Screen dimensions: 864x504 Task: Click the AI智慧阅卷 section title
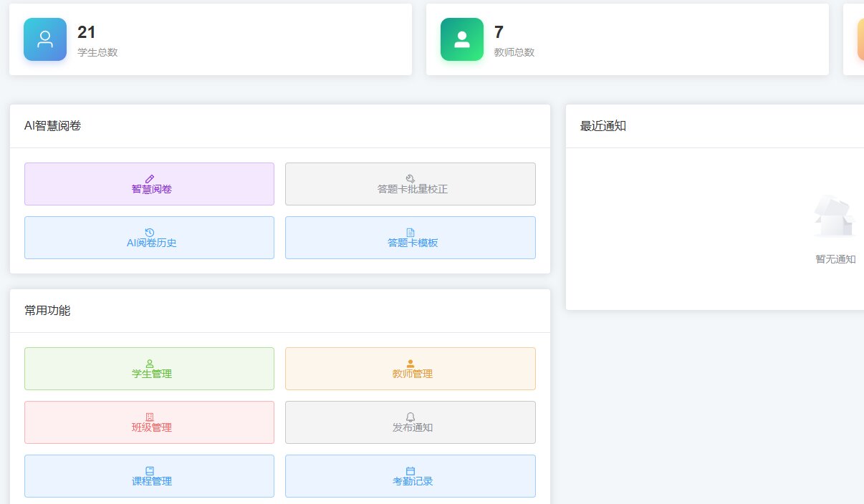click(x=53, y=126)
